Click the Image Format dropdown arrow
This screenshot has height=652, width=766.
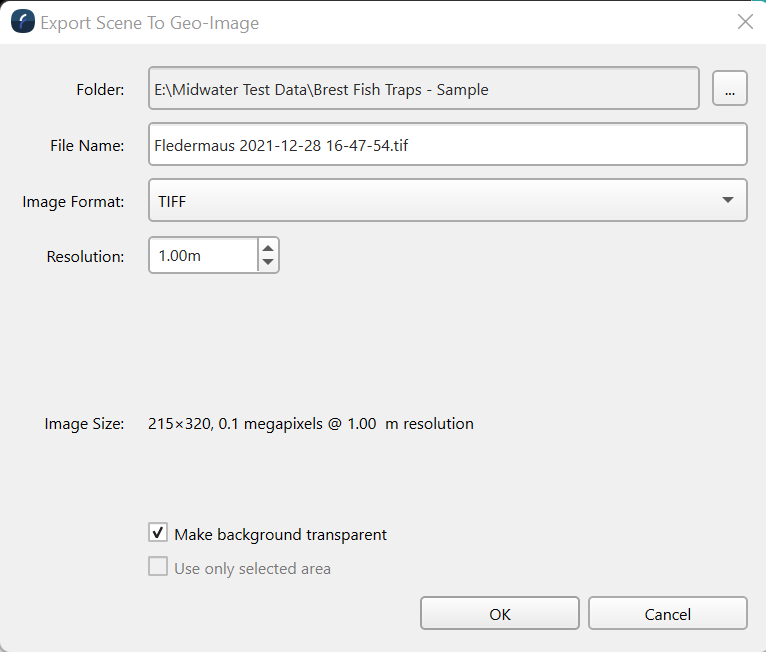click(727, 201)
